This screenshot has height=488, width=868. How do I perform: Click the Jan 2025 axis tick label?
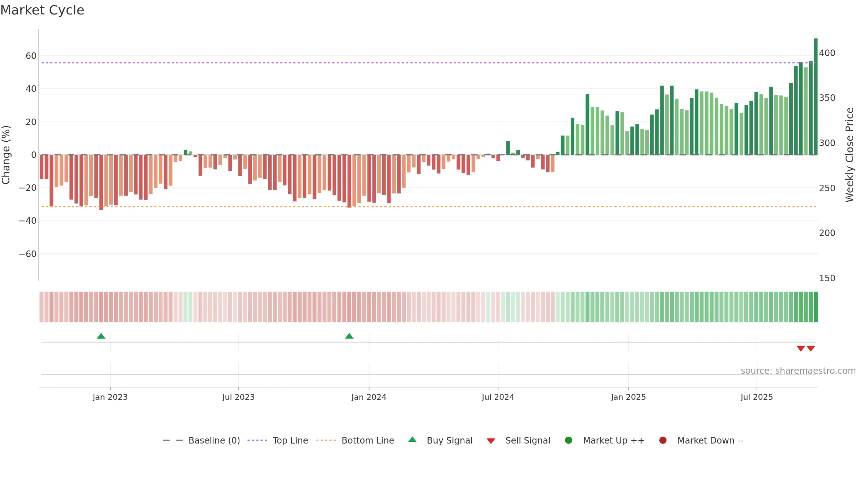click(628, 397)
